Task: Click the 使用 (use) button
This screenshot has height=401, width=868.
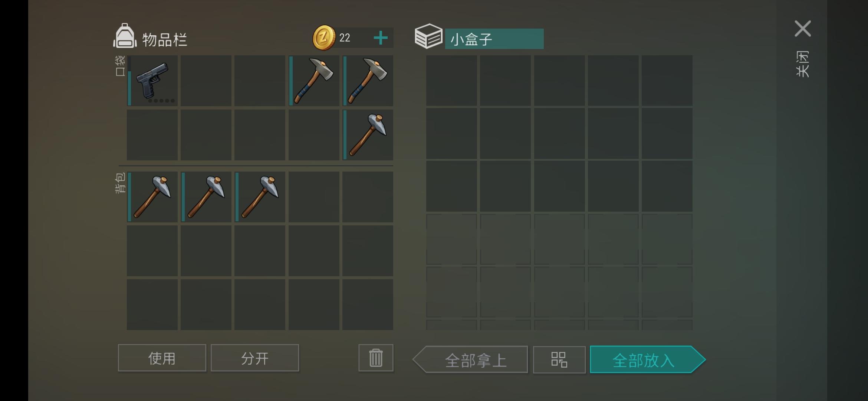Action: [162, 358]
